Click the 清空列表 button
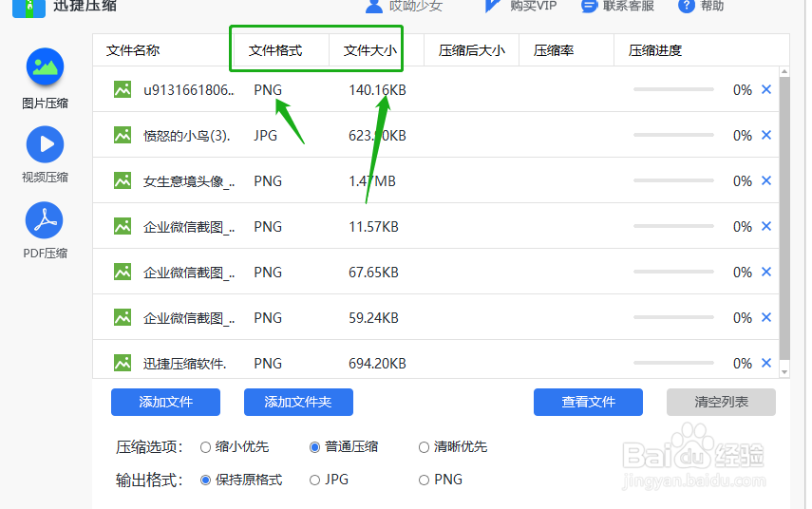The height and width of the screenshot is (509, 812). (721, 402)
